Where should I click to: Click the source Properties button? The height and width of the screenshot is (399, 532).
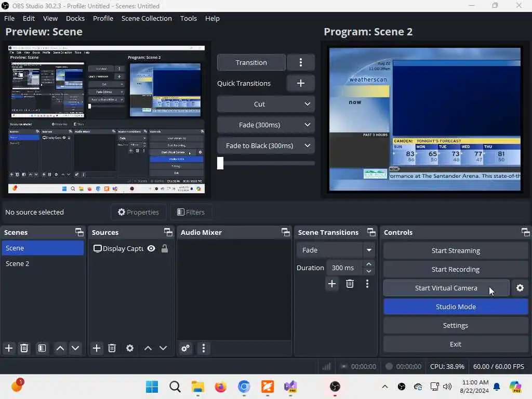pyautogui.click(x=138, y=212)
